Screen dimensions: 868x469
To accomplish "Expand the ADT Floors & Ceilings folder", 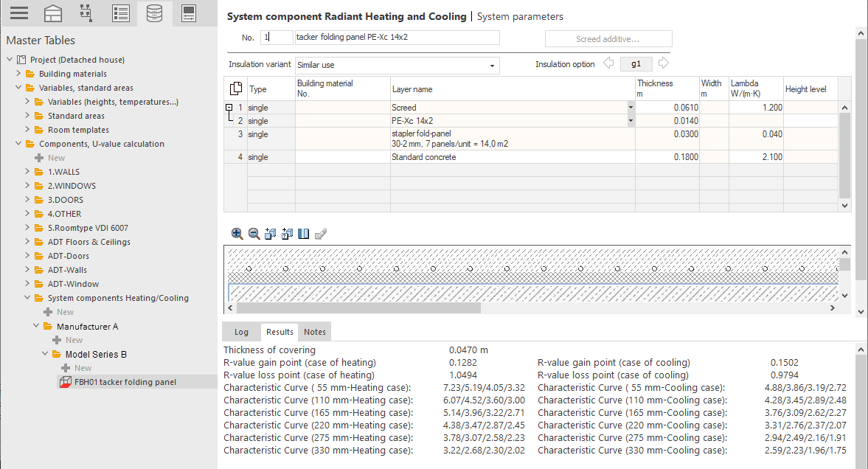I will (27, 241).
